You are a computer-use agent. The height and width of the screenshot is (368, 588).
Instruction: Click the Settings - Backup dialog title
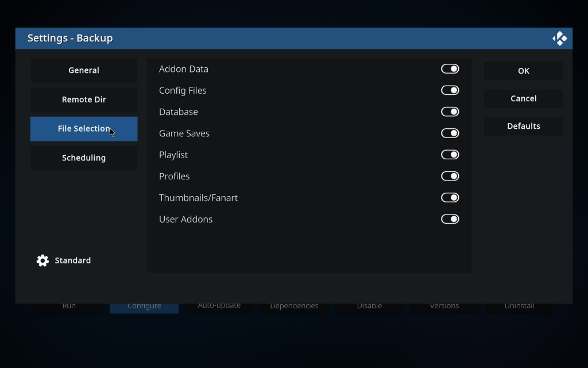tap(70, 39)
